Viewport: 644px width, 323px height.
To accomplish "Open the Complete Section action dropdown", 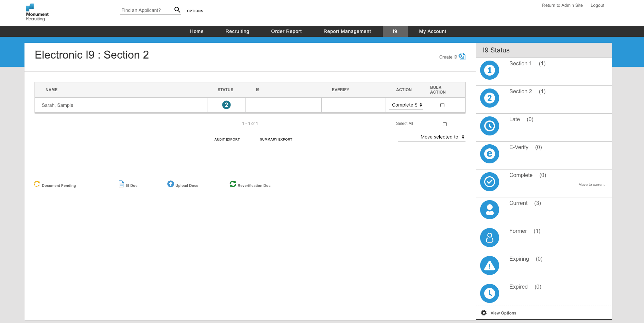I will point(407,105).
